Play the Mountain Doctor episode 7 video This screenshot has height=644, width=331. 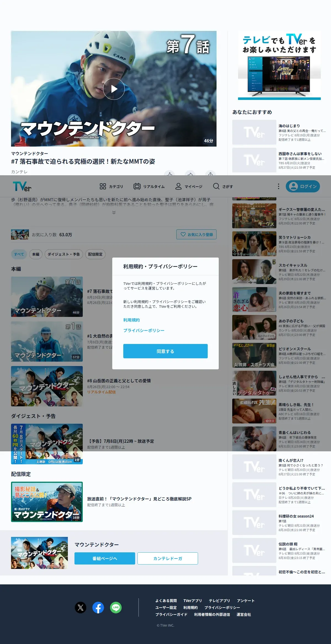(x=114, y=89)
